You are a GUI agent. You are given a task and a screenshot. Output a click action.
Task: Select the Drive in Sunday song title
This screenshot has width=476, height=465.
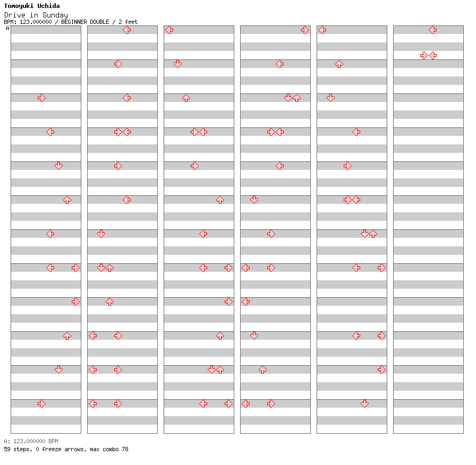tap(36, 15)
